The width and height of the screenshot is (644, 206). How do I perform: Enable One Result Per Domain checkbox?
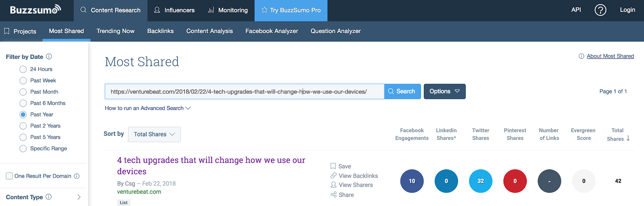click(9, 176)
